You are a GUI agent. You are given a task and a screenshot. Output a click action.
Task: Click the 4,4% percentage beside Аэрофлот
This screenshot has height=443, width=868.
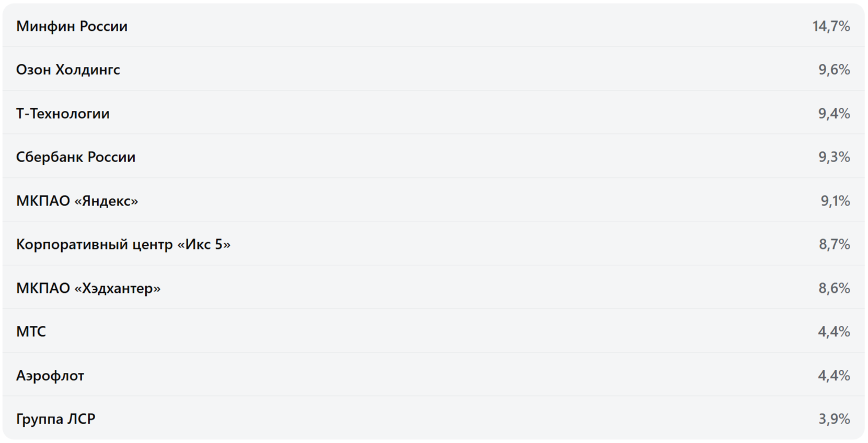[x=834, y=376]
